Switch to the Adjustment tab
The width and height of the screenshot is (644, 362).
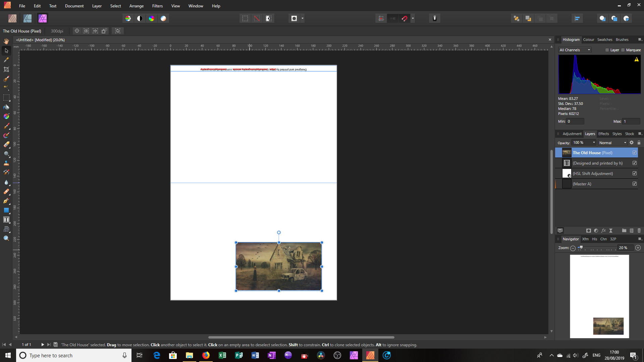[572, 134]
